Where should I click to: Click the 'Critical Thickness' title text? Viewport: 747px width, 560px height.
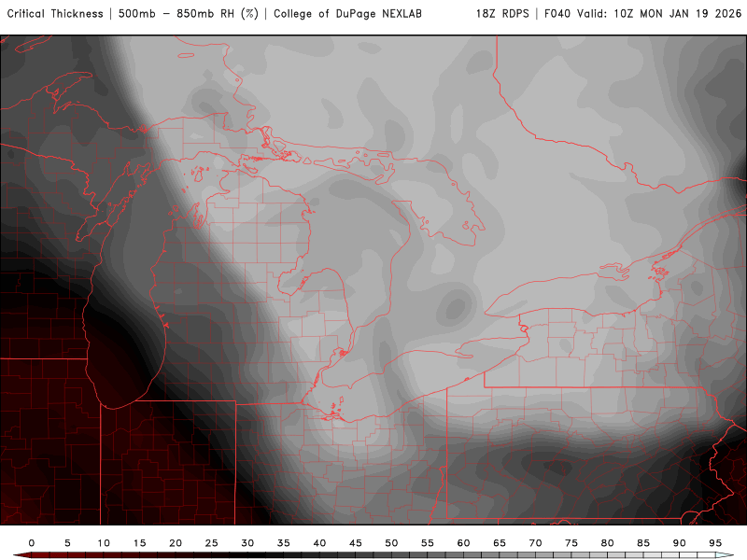pos(55,14)
